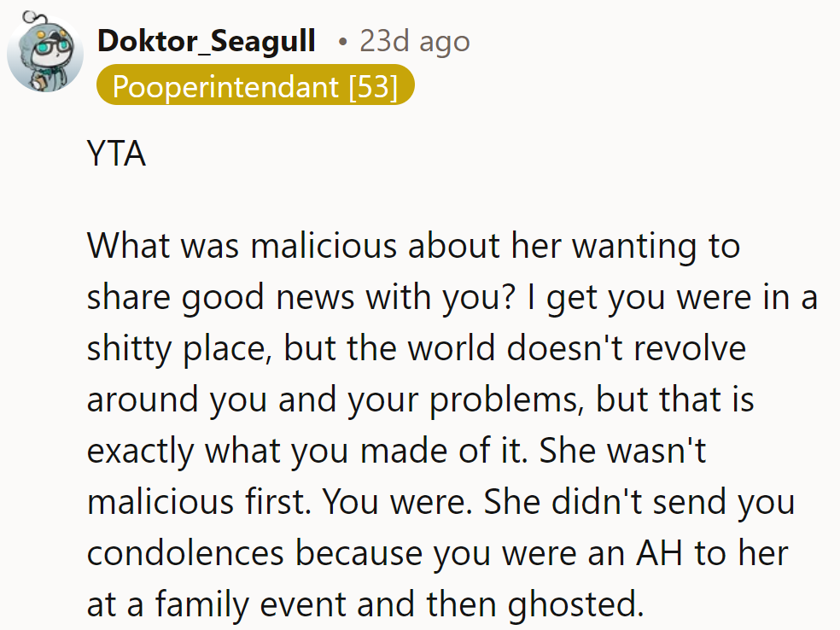Select the Pooperintendant [53] flair badge
This screenshot has width=840, height=630.
[x=254, y=86]
